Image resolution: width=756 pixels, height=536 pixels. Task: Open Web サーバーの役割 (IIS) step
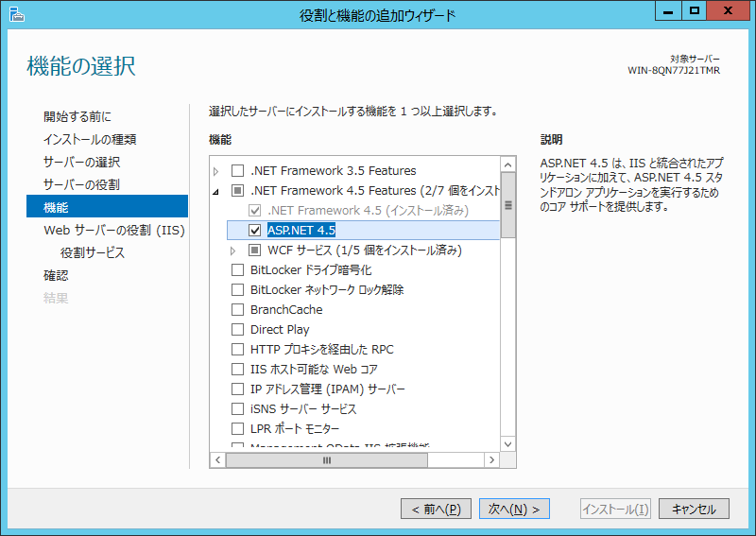pos(114,230)
